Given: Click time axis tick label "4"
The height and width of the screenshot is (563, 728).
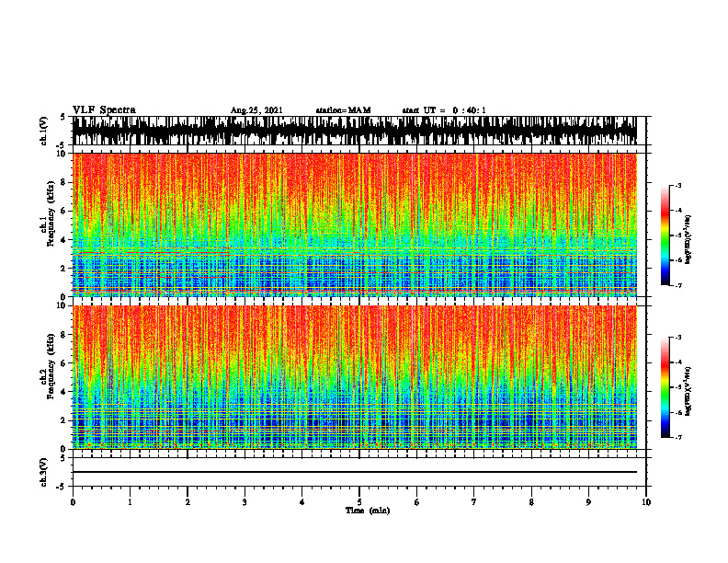Looking at the screenshot, I should (x=302, y=502).
